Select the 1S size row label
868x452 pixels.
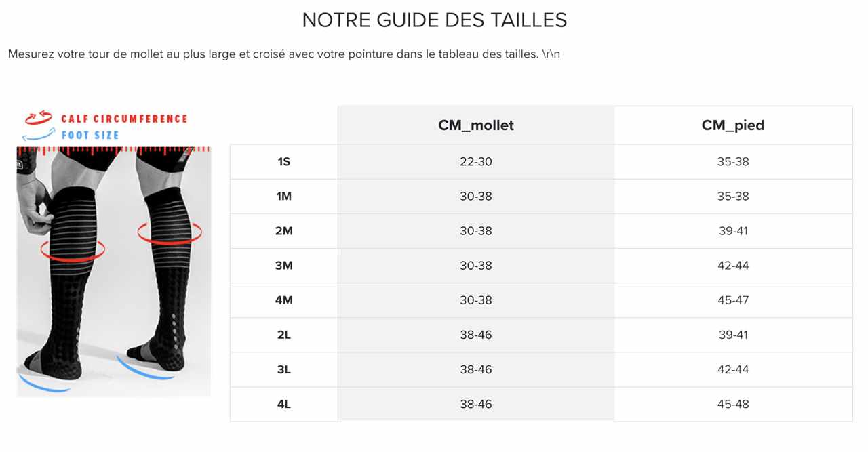pos(284,162)
